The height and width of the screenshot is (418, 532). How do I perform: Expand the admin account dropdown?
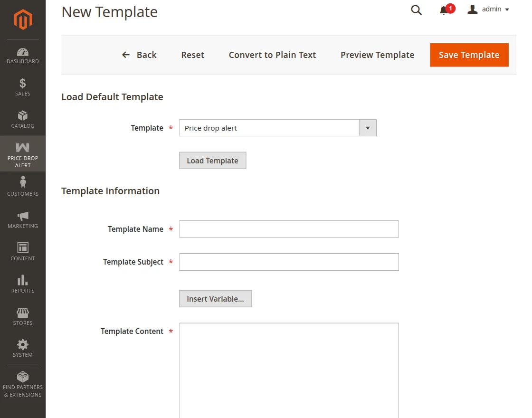(489, 9)
